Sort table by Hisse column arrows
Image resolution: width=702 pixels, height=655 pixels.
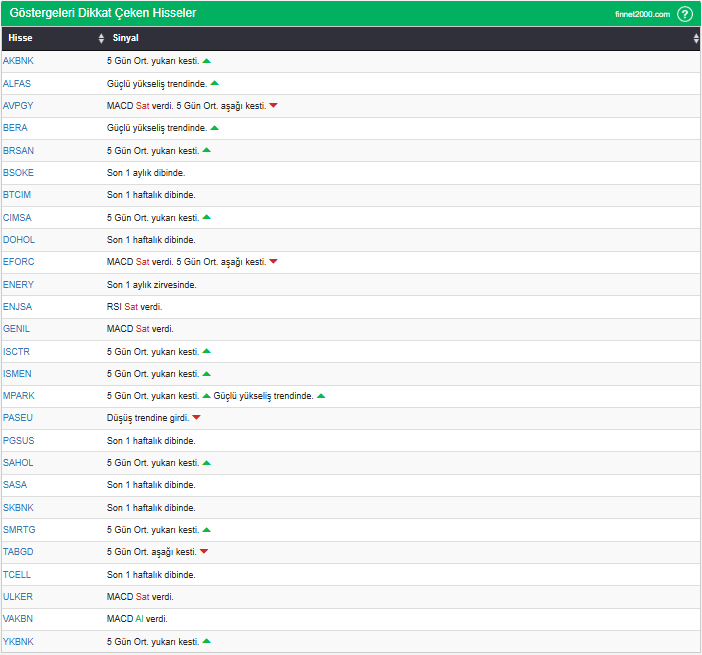(x=101, y=38)
